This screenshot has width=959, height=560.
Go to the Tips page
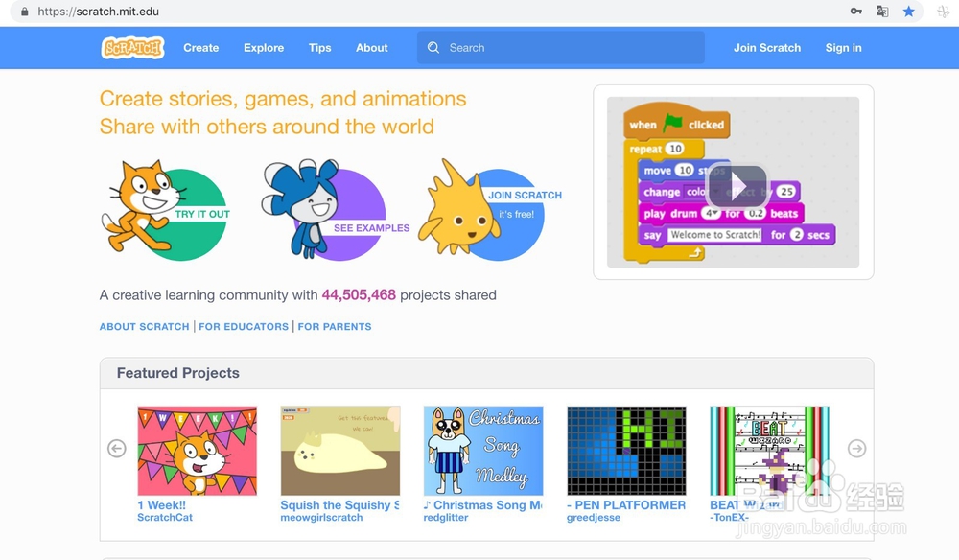pyautogui.click(x=320, y=48)
